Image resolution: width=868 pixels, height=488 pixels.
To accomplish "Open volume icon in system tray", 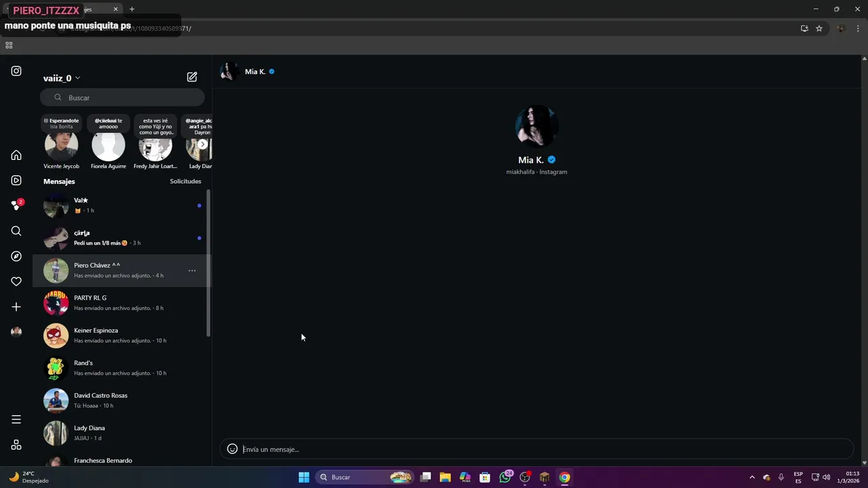I will click(827, 477).
